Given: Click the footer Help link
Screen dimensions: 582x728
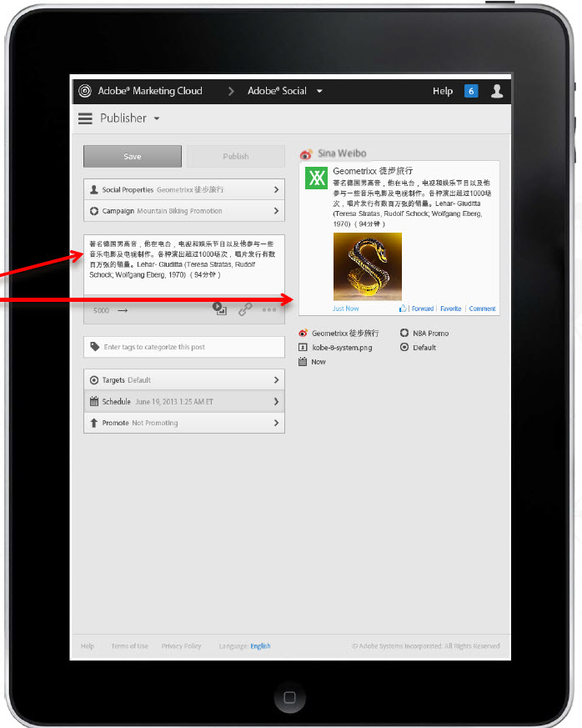Looking at the screenshot, I should [88, 645].
